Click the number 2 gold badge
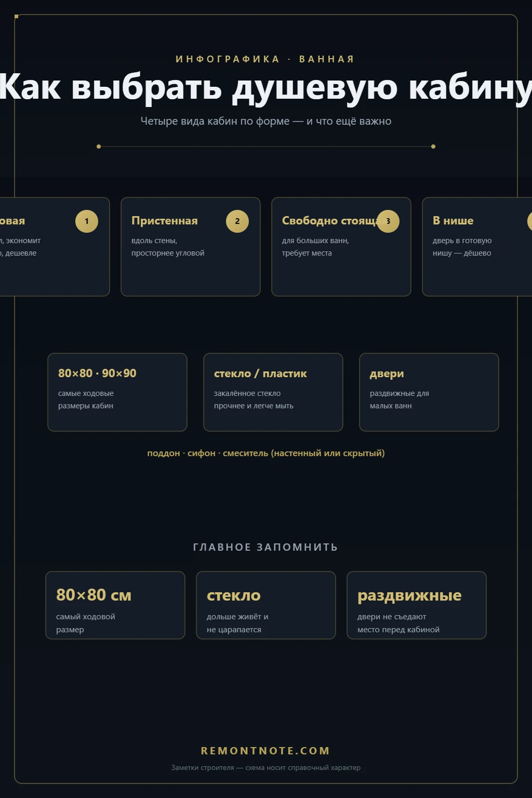Image resolution: width=532 pixels, height=798 pixels. [x=237, y=221]
